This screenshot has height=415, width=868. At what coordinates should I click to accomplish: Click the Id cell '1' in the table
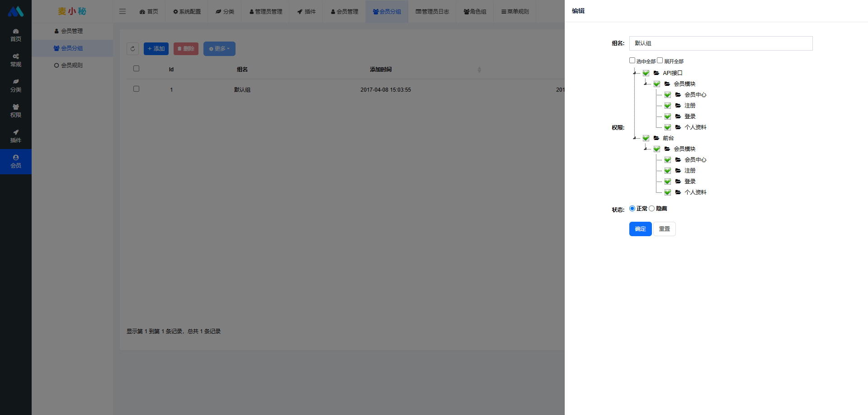click(x=171, y=90)
